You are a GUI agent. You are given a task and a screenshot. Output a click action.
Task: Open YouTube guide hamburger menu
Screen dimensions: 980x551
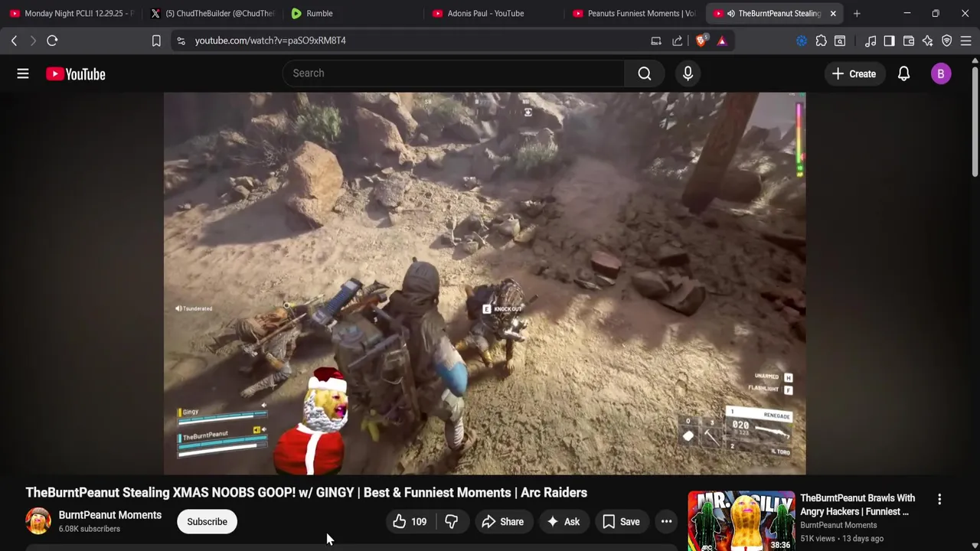tap(23, 73)
